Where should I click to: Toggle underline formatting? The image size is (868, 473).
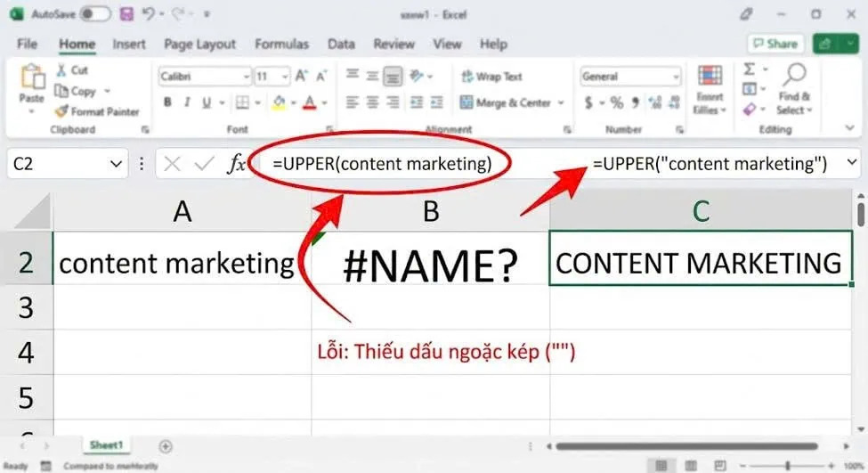207,102
